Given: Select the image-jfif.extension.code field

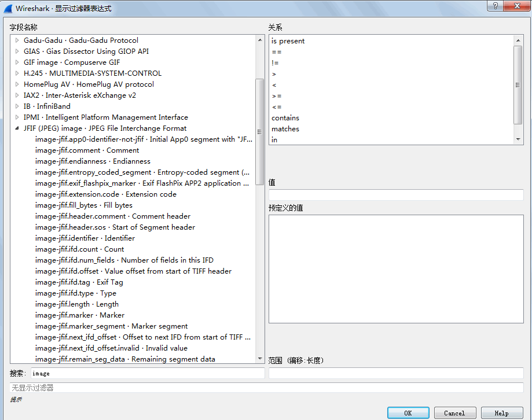Looking at the screenshot, I should (x=105, y=194).
